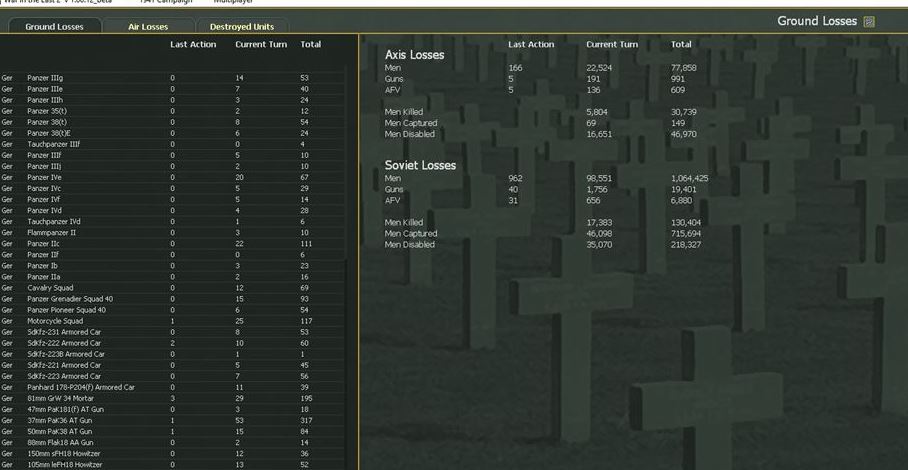Click Axis current turn Men value 22,524
908x470 pixels.
tap(599, 68)
